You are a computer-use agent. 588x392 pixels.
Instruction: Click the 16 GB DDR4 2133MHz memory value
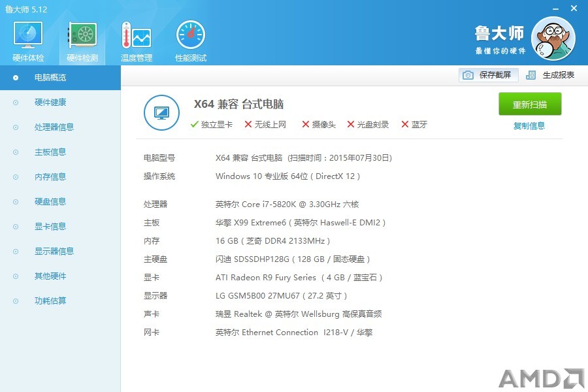[272, 241]
